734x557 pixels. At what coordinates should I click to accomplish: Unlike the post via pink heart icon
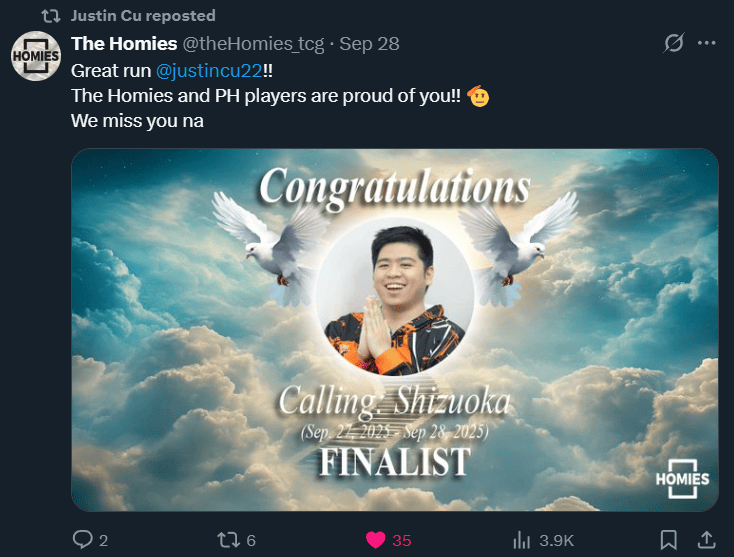pos(375,540)
